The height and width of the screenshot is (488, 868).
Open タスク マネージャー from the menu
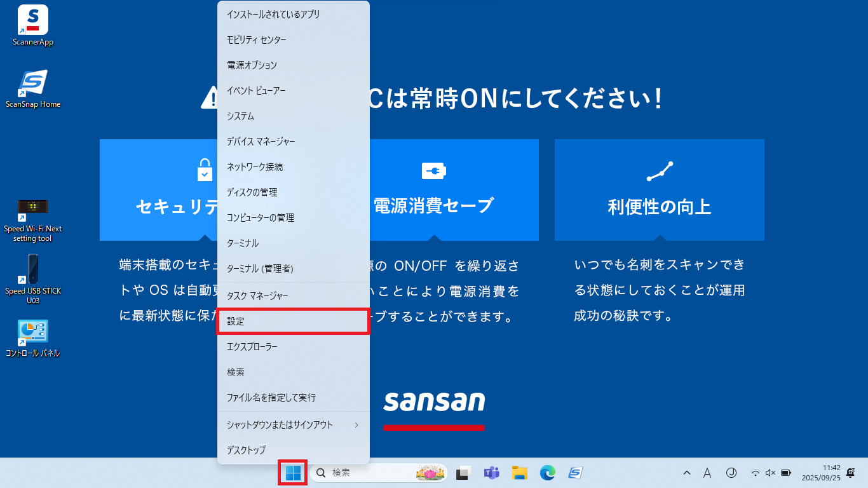click(294, 295)
